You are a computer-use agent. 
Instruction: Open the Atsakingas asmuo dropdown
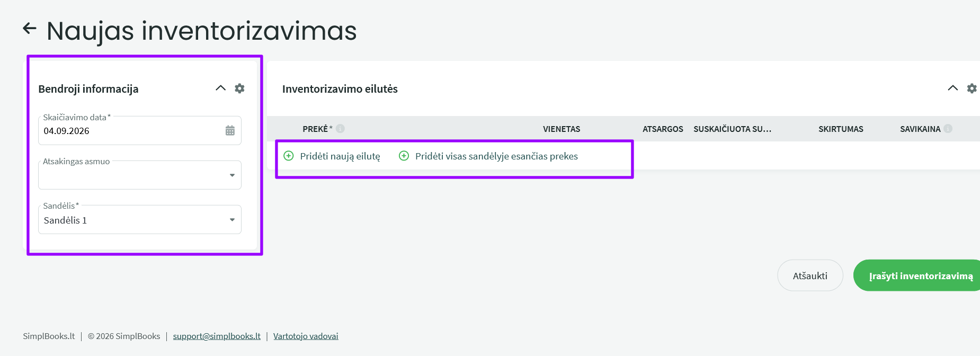[x=140, y=175]
